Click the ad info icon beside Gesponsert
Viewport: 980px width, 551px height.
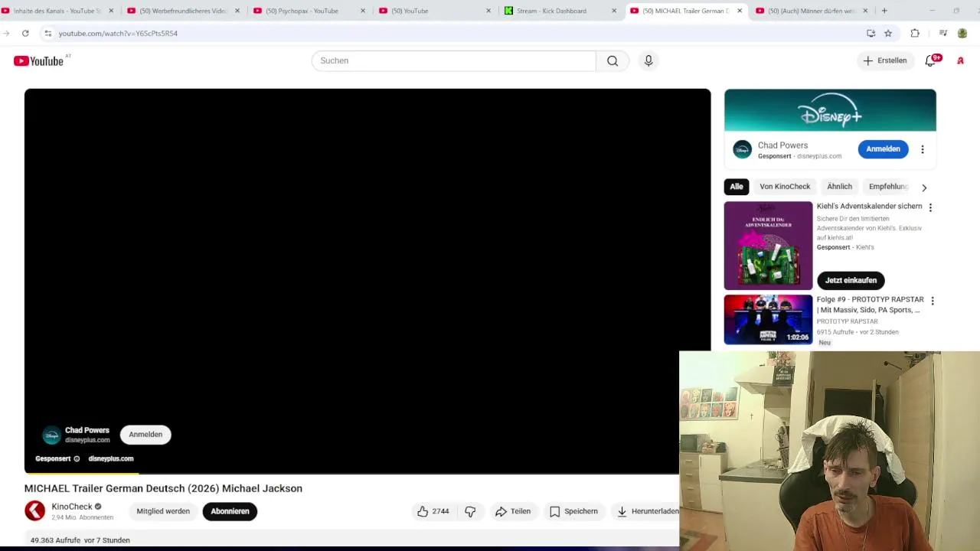(77, 458)
